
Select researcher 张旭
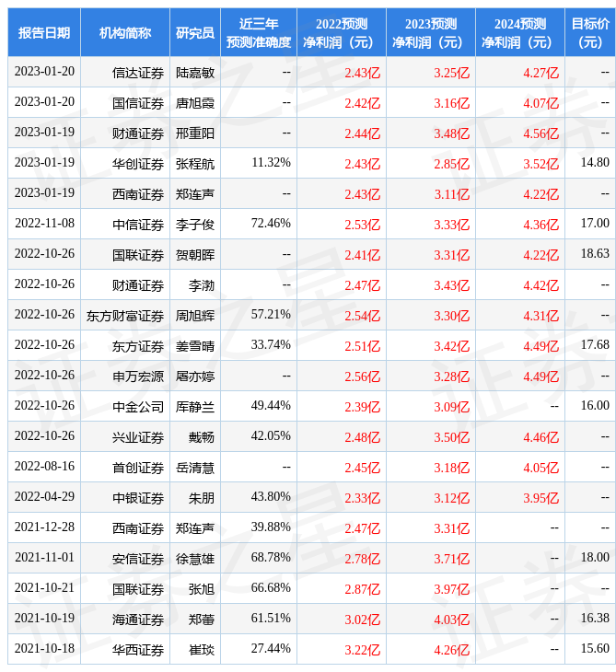202,590
